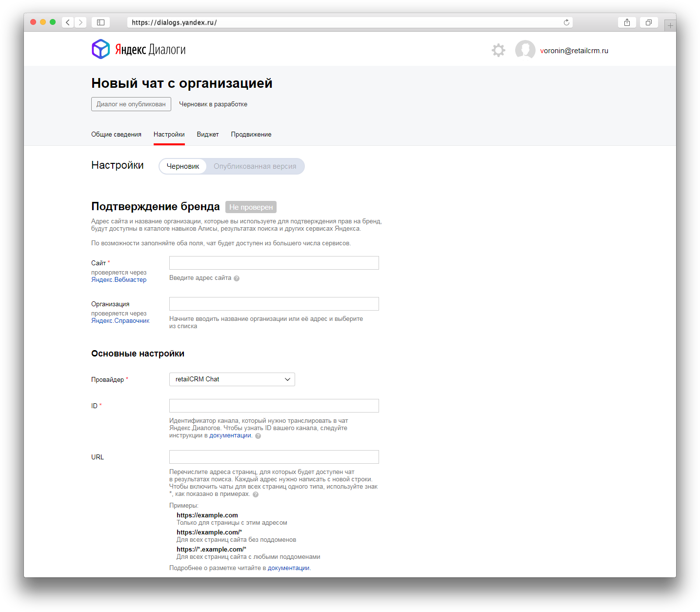The image size is (700, 612).
Task: Click the user avatar icon
Action: click(525, 50)
